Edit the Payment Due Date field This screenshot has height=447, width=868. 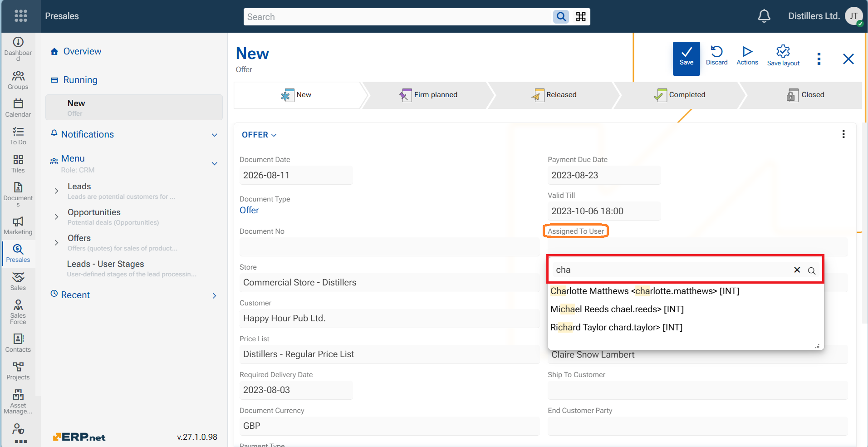tap(604, 175)
